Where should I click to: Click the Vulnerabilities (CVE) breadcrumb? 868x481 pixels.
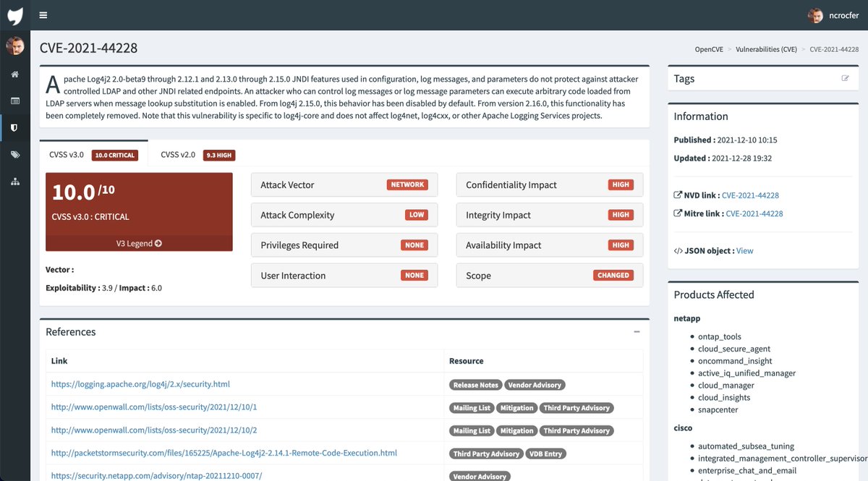point(766,49)
